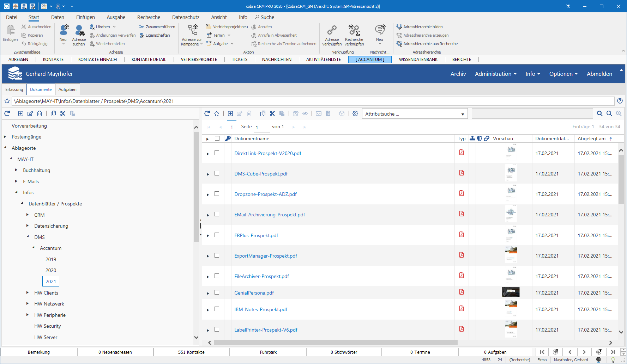This screenshot has height=364, width=627.
Task: Open the DMS-Cube-Prospekt.pdf link
Action: 261,174
